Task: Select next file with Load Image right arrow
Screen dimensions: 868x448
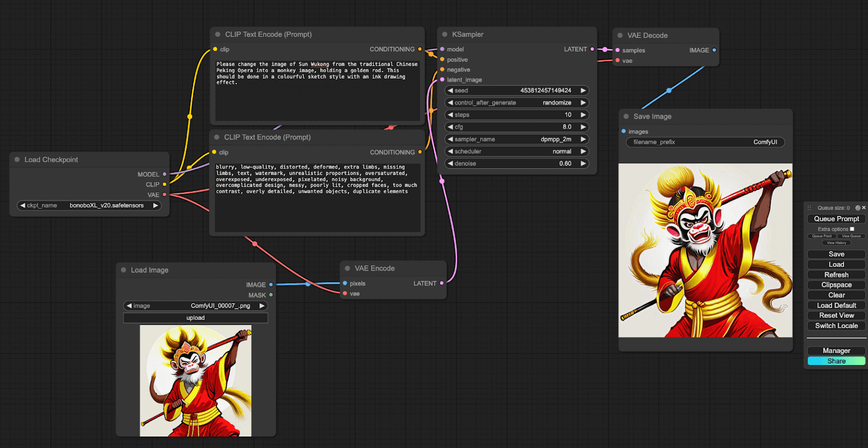Action: [262, 306]
